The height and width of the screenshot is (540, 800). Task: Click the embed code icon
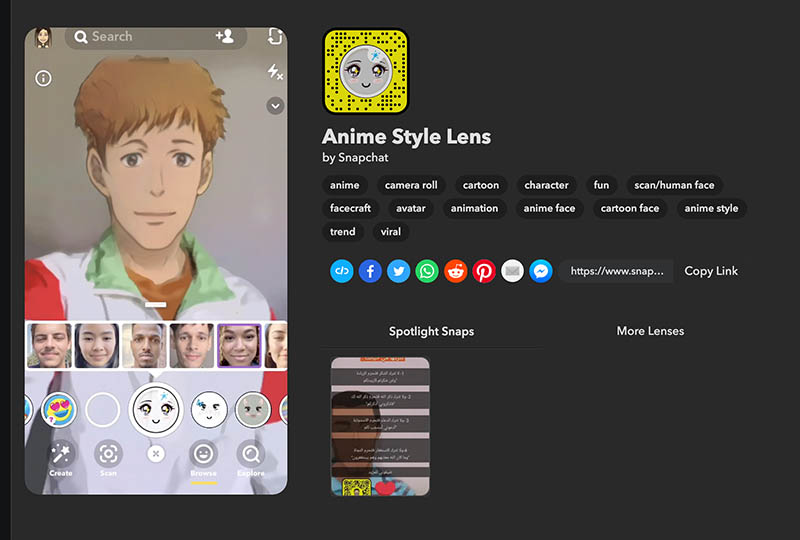(342, 271)
